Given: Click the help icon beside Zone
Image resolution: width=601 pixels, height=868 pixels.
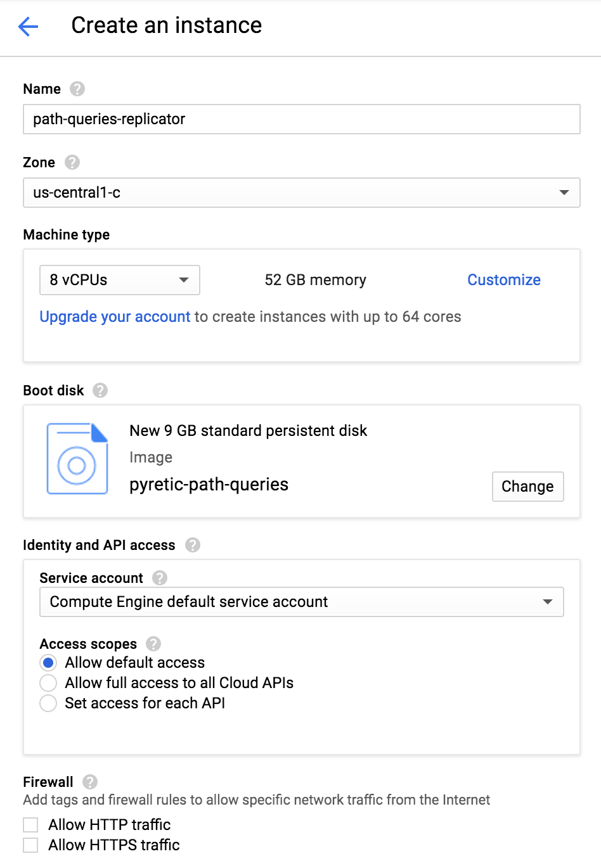Looking at the screenshot, I should click(72, 162).
